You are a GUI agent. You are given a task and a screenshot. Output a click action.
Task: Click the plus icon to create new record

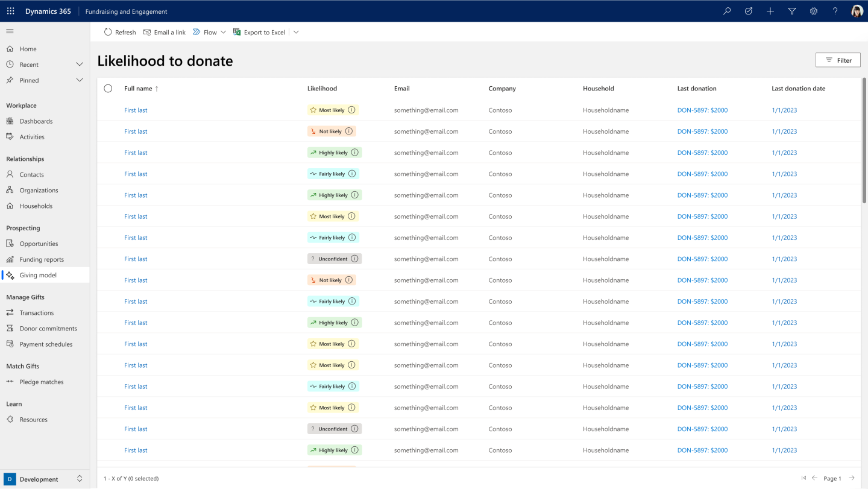(x=770, y=11)
